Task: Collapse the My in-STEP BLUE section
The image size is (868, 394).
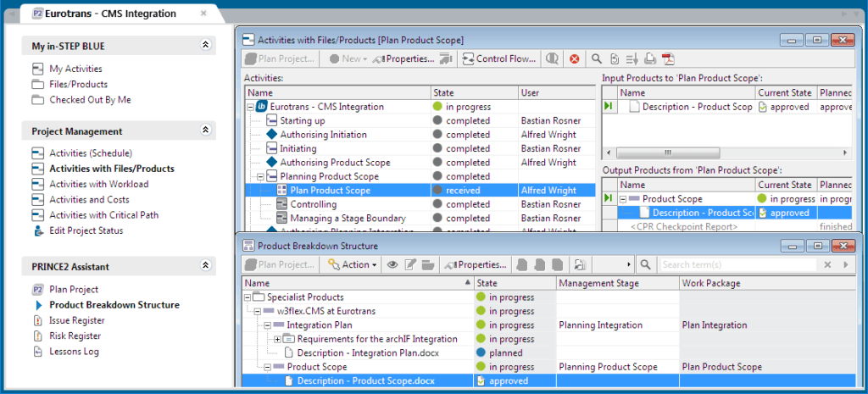Action: [206, 46]
